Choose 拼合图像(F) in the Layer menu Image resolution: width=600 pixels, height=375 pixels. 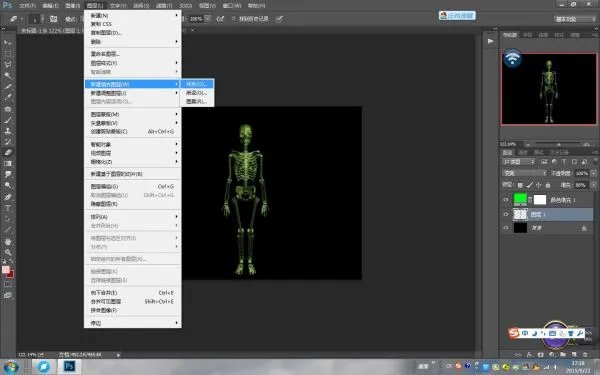tap(132, 310)
